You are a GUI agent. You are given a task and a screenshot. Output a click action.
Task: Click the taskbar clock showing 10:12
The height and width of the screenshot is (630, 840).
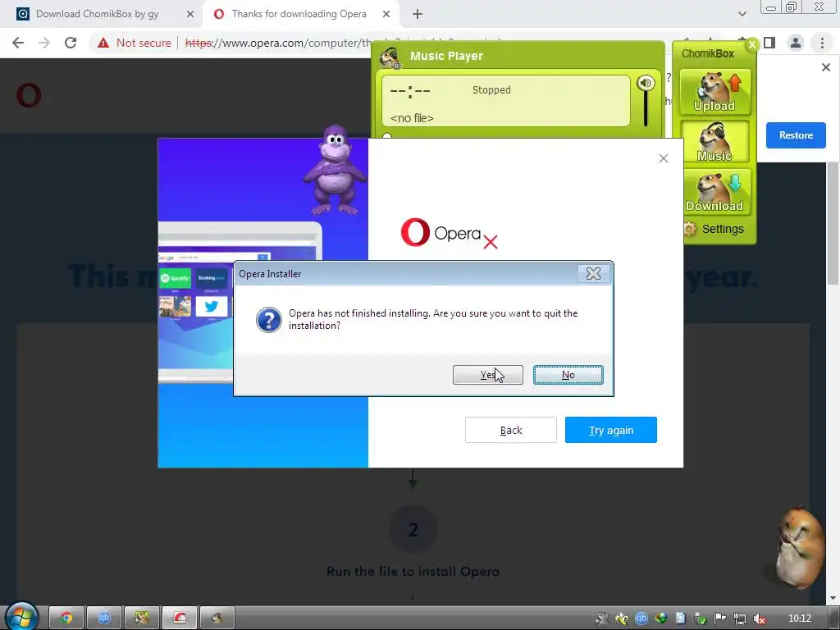[x=799, y=619]
